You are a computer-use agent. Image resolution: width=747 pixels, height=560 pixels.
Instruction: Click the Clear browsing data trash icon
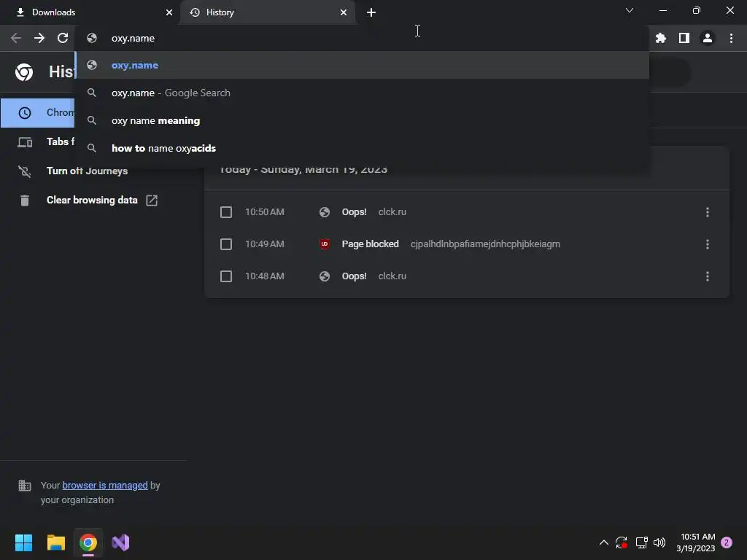[x=25, y=201]
